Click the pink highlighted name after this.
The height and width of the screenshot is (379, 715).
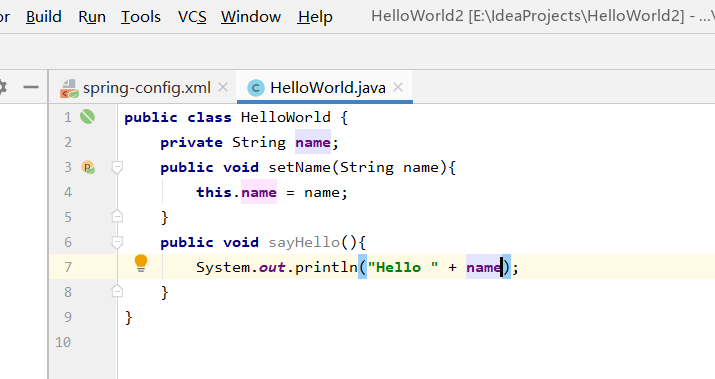(x=259, y=192)
